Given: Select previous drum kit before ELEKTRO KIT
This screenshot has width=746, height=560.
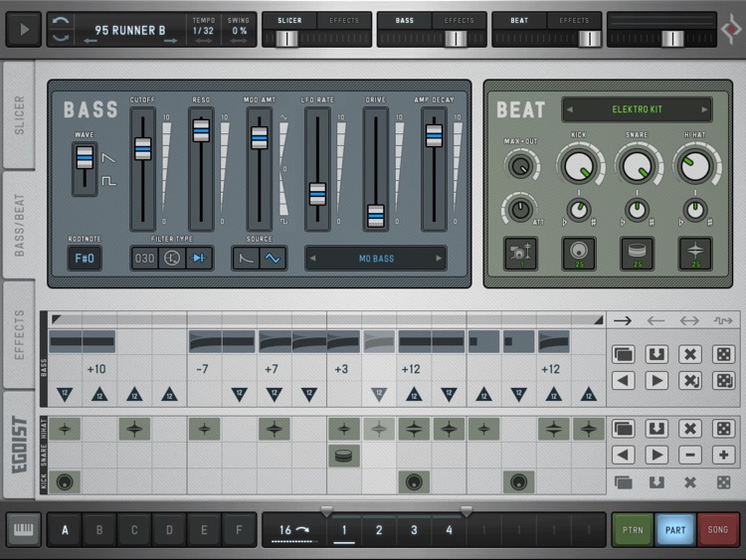Looking at the screenshot, I should pyautogui.click(x=570, y=109).
